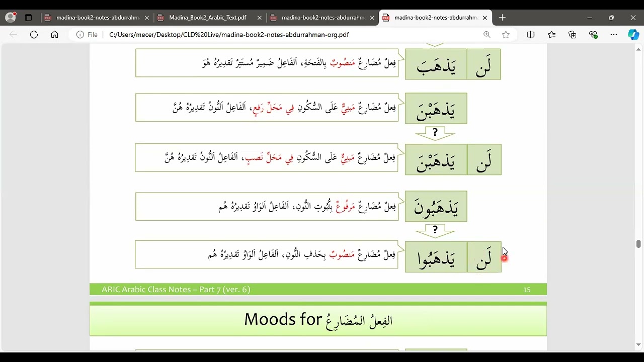Open the Favorites list

click(x=552, y=35)
